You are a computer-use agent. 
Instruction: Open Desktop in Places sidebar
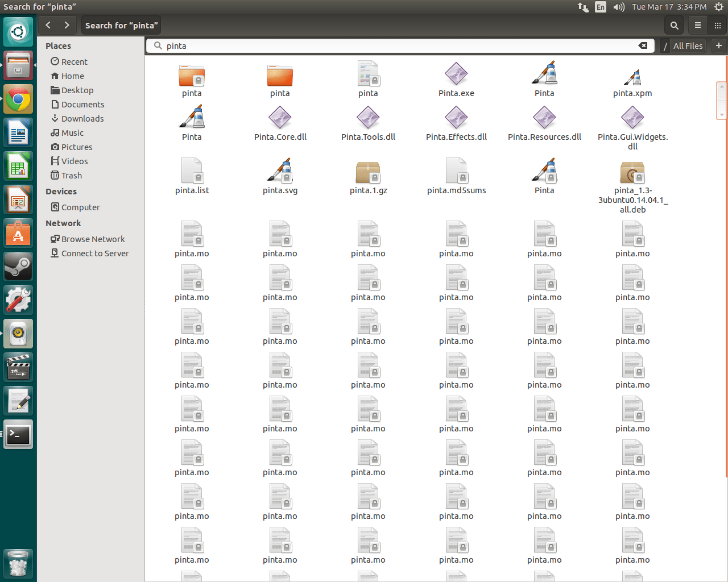pyautogui.click(x=77, y=90)
